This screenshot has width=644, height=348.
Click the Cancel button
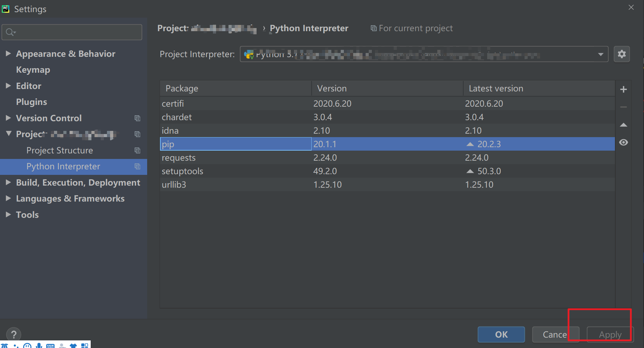555,334
